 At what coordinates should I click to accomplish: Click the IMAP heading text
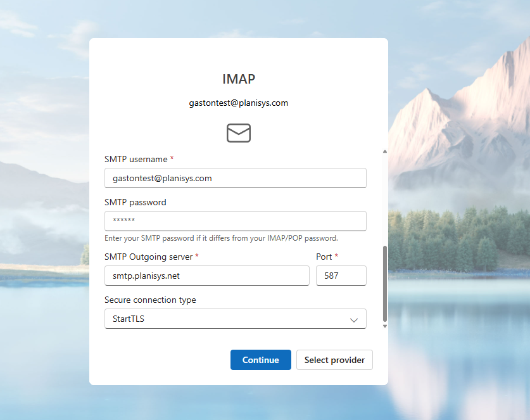click(239, 79)
